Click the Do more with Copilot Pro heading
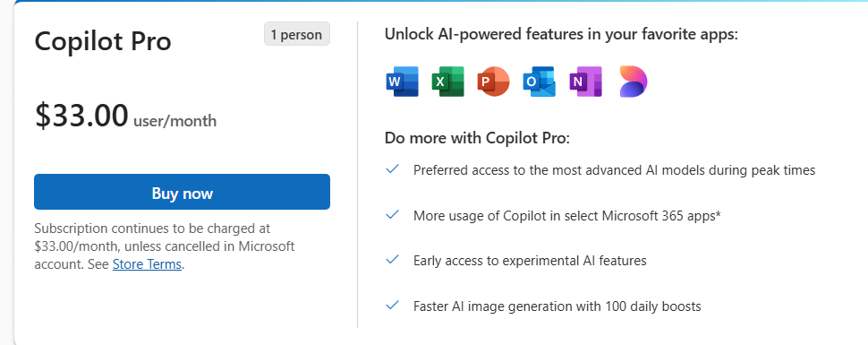 [477, 138]
